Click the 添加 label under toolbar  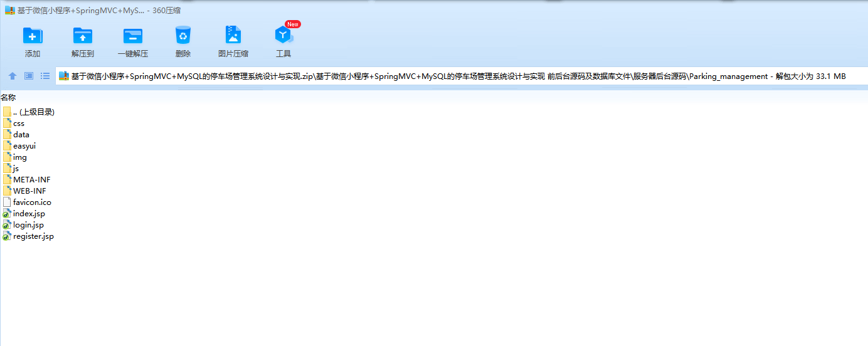(x=33, y=54)
